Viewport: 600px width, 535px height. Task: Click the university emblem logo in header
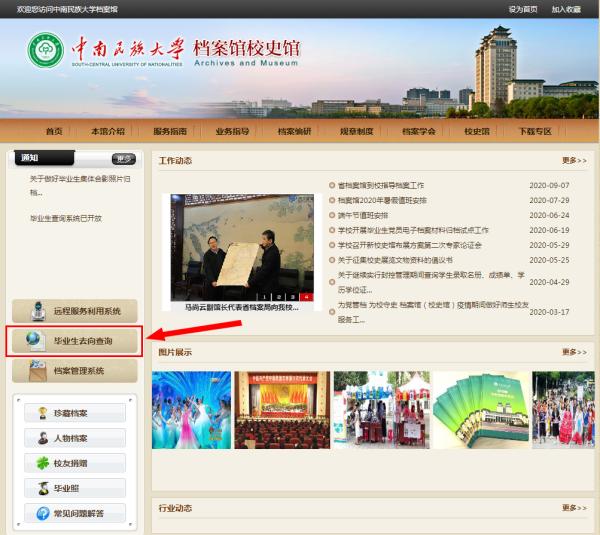tap(45, 53)
